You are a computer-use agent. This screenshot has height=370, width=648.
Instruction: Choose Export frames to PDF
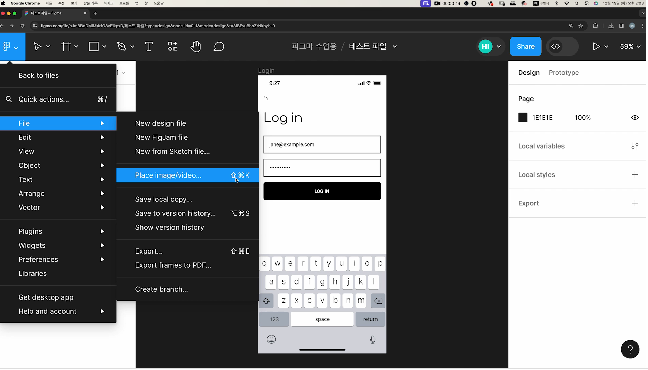[x=188, y=265]
